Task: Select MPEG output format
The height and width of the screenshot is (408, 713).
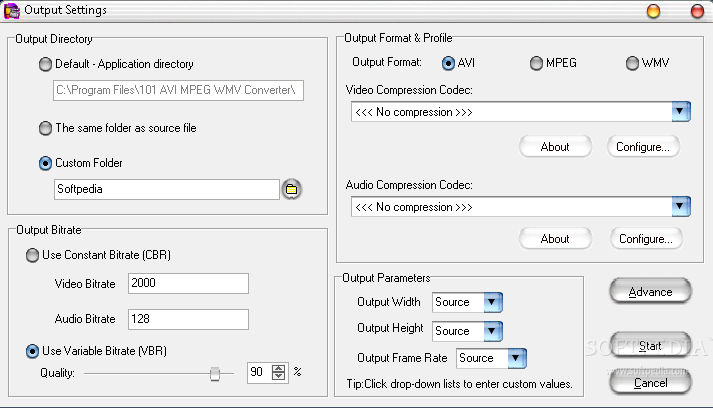Action: 536,63
